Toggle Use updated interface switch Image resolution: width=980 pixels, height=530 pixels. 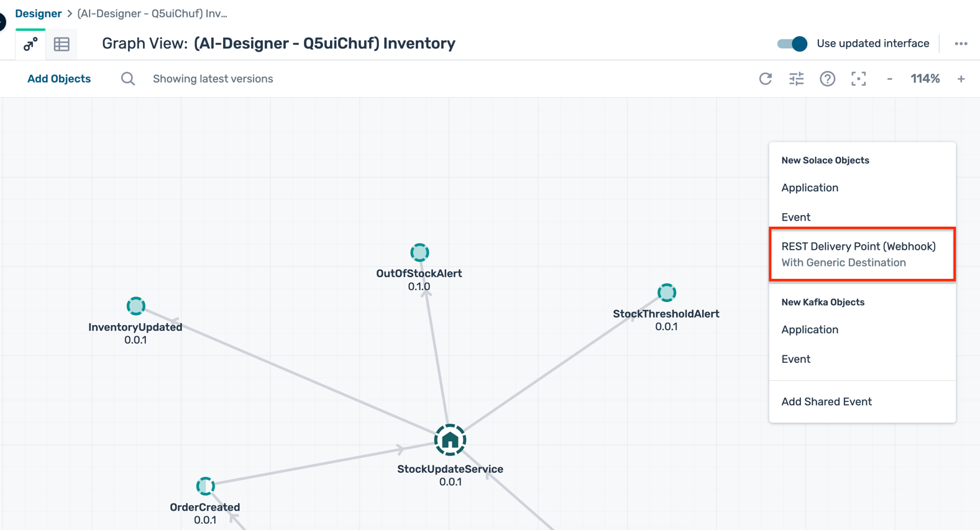(x=792, y=43)
